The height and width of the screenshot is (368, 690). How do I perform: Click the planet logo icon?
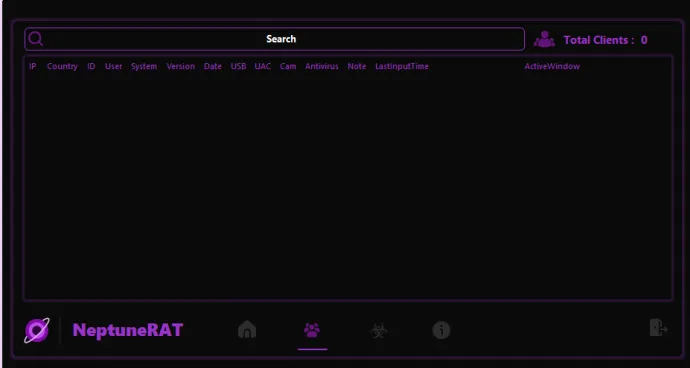tap(37, 330)
